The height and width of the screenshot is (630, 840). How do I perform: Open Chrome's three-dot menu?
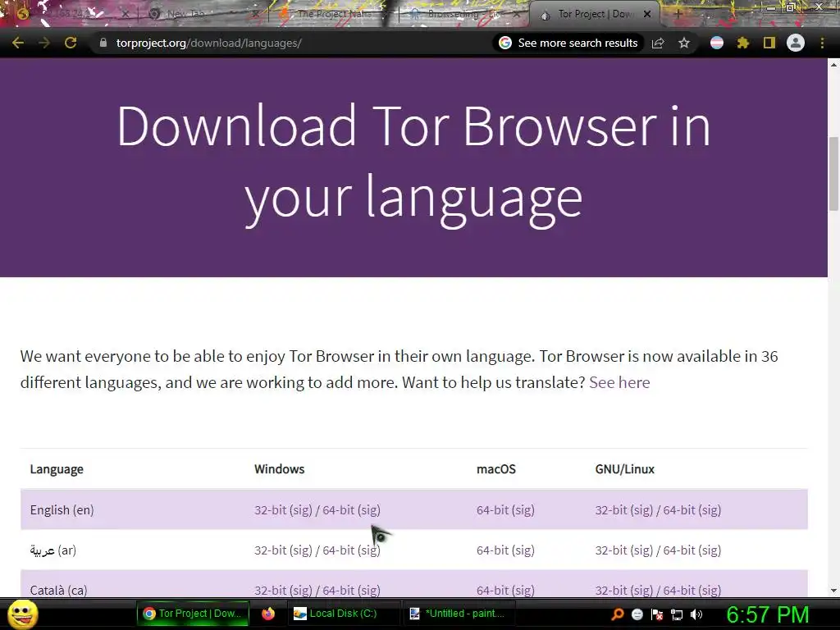coord(822,43)
